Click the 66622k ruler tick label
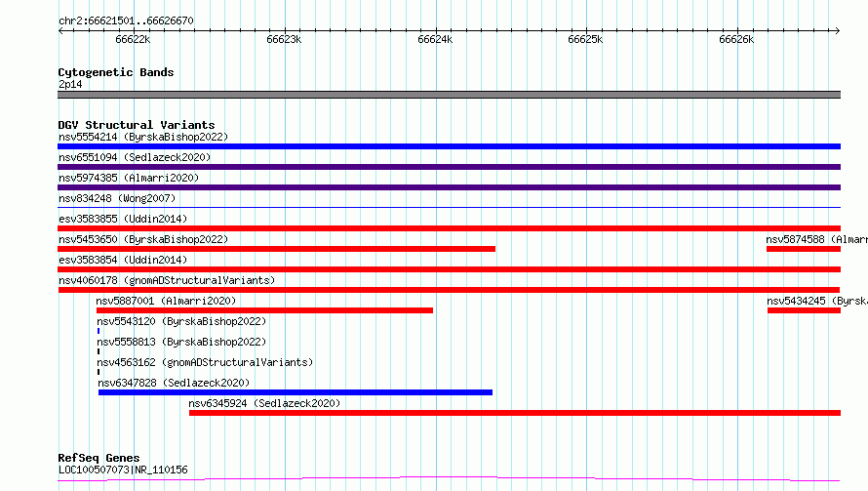This screenshot has width=868, height=491. click(133, 39)
